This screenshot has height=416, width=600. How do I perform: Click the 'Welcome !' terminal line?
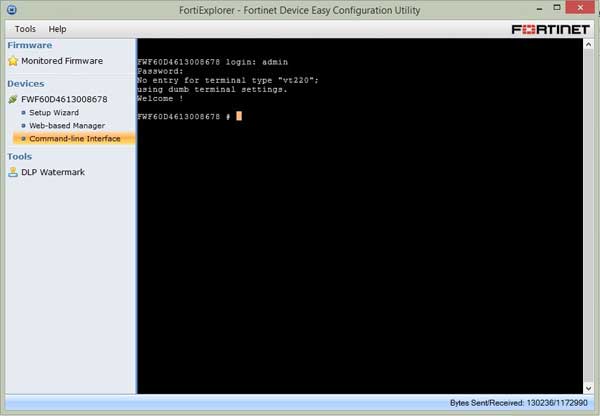(x=160, y=98)
